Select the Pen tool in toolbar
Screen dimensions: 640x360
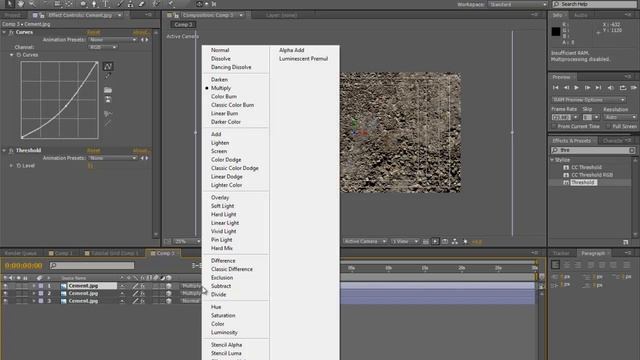(x=94, y=4)
